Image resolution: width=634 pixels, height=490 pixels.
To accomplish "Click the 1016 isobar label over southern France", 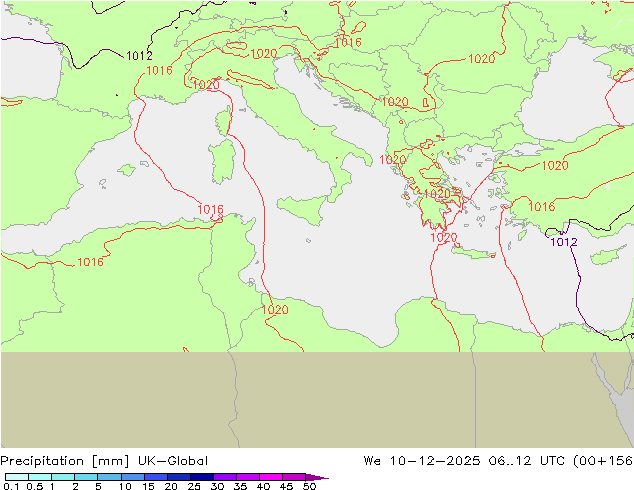I will (x=159, y=71).
